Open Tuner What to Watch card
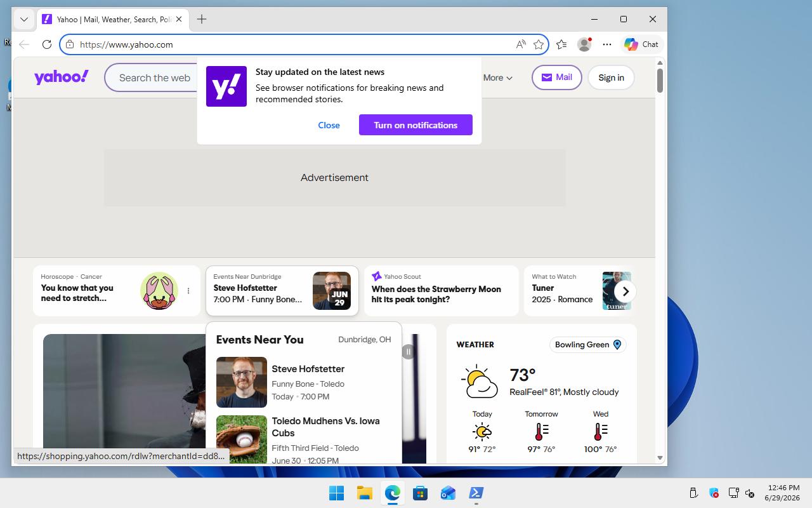This screenshot has height=508, width=812. tap(577, 291)
